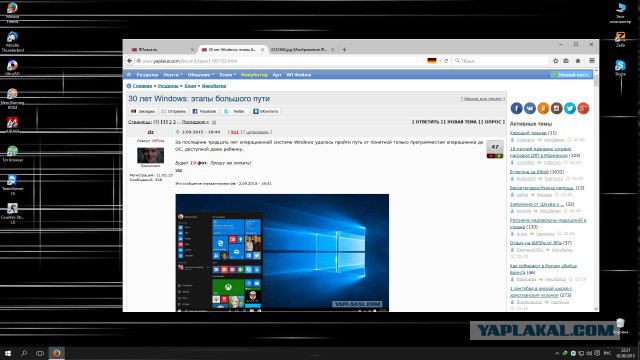Open Mozilla Thunderbird desktop shortcut
Screen dimensions: 640x360
12,41
